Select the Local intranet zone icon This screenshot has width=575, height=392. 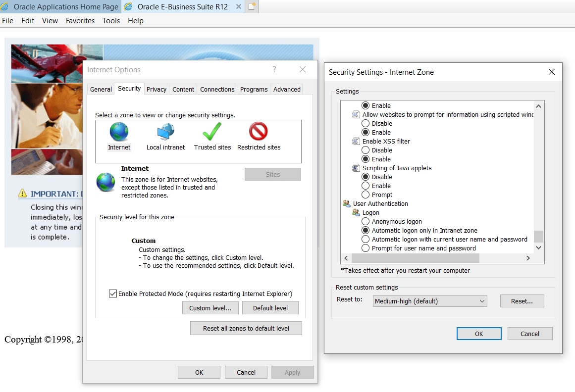pos(165,131)
